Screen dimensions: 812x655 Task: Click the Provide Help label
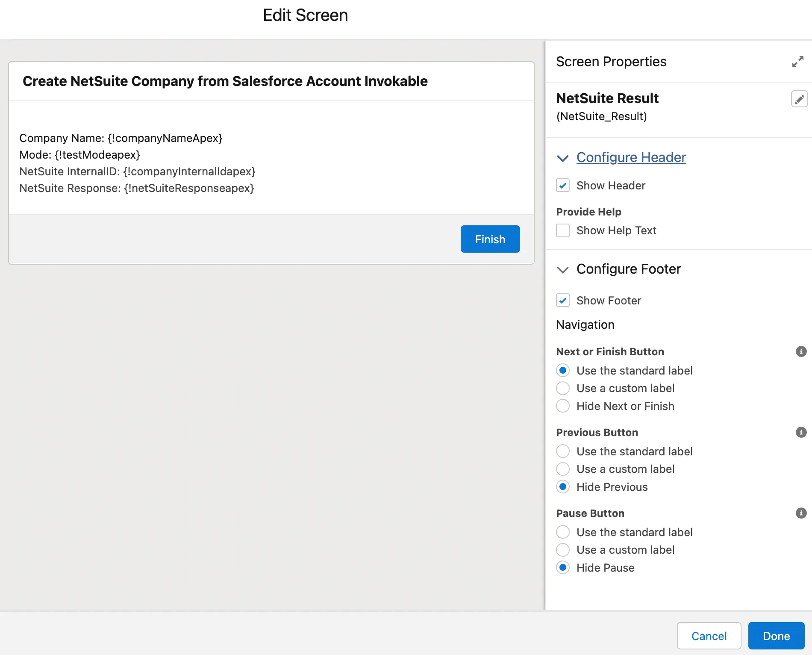(x=588, y=212)
